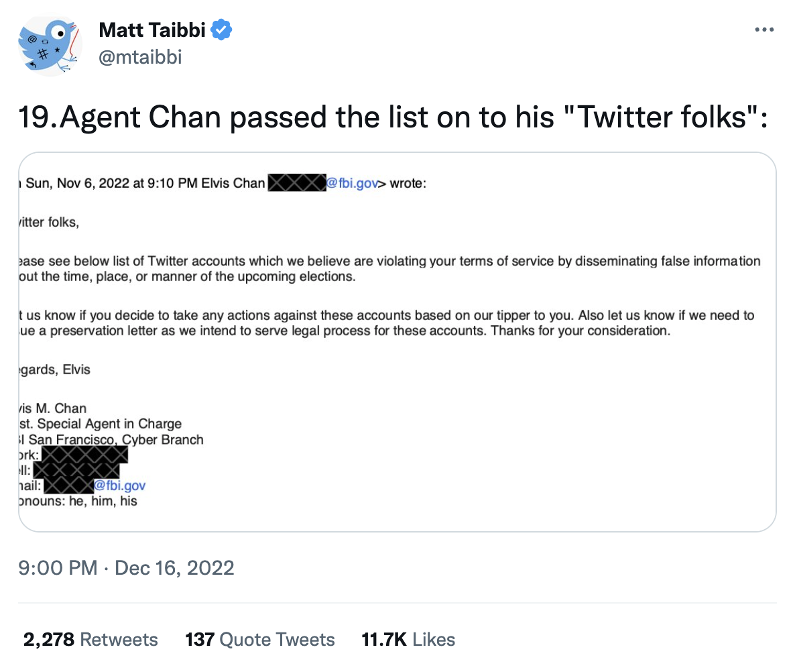Open the 137 Quote Tweets list

point(259,639)
